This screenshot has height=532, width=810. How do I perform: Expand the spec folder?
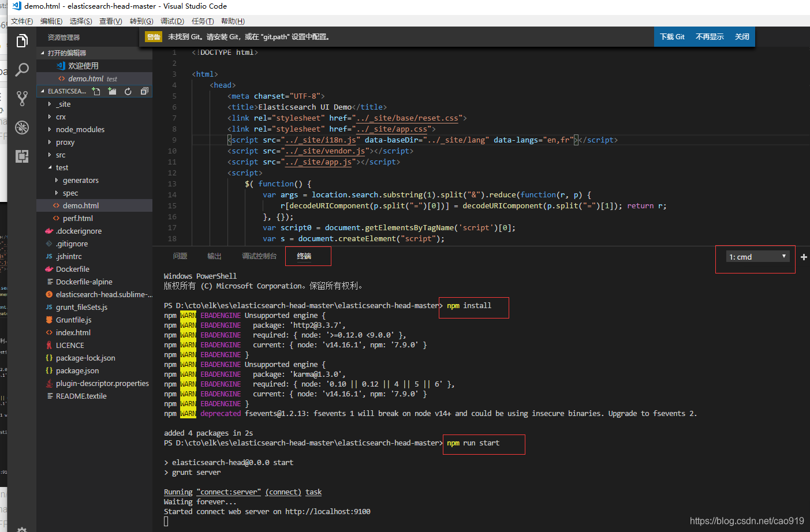94,193
